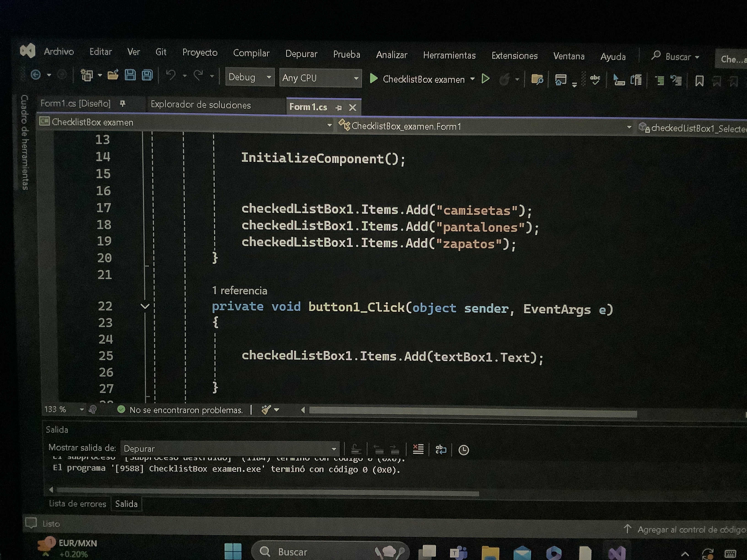The width and height of the screenshot is (747, 560).
Task: Click Agregar al control de código
Action: tap(689, 530)
